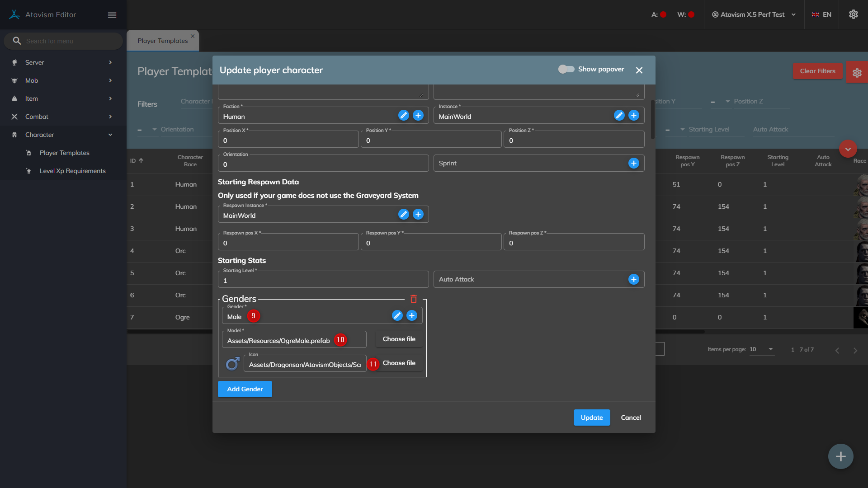Expand the Server menu section
Screen dimensions: 868x488
point(62,62)
